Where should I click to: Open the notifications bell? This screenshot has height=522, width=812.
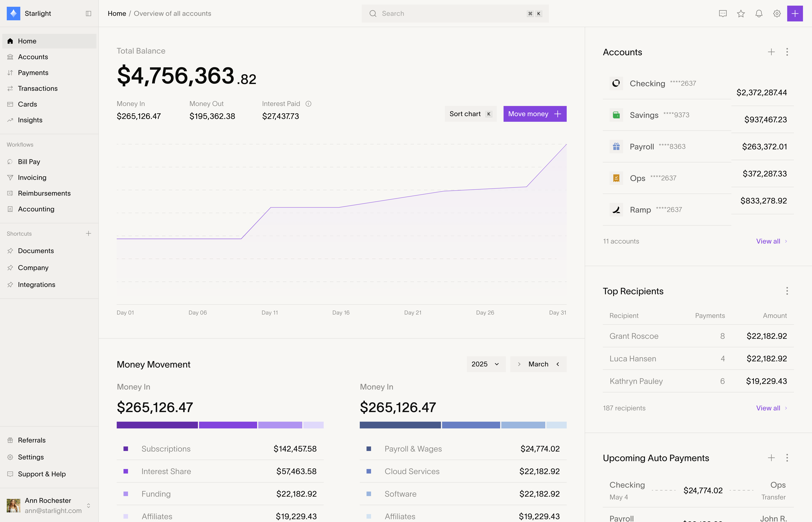point(759,14)
